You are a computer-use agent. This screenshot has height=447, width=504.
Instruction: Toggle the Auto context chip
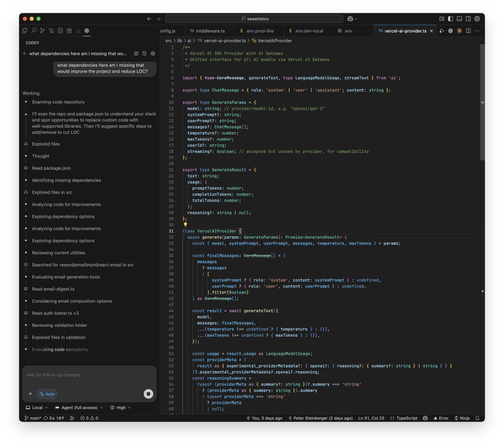(47, 394)
